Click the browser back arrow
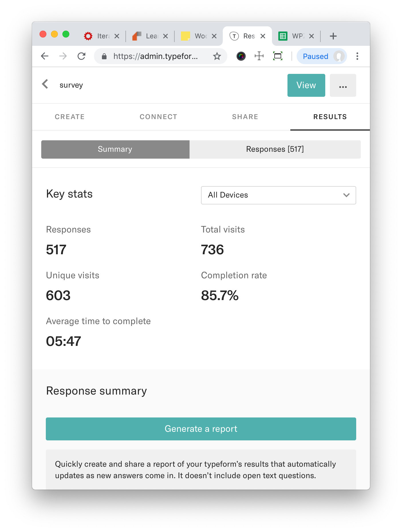 tap(45, 56)
